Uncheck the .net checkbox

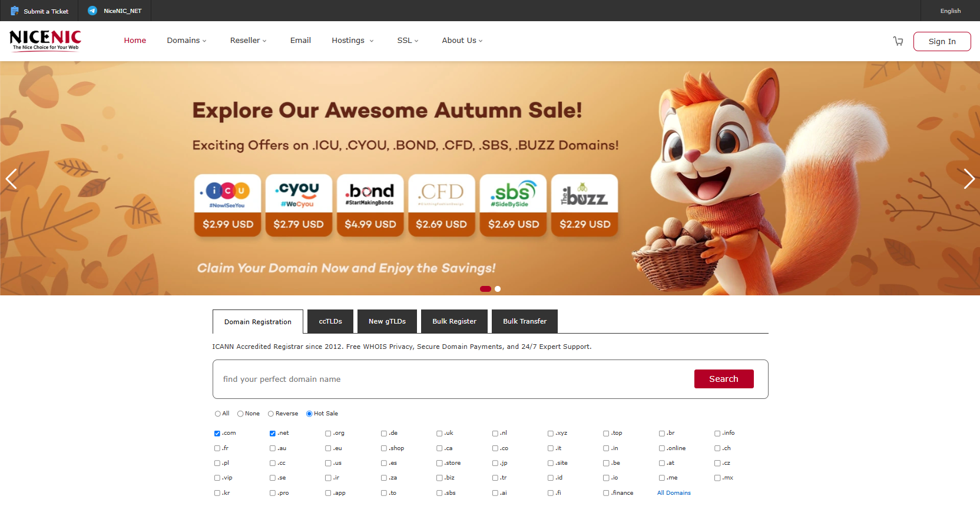(x=273, y=434)
